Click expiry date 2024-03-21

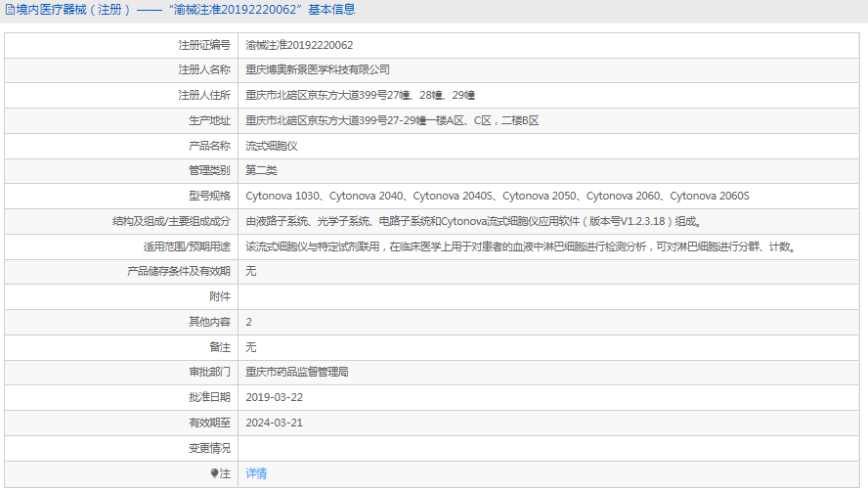pyautogui.click(x=274, y=423)
